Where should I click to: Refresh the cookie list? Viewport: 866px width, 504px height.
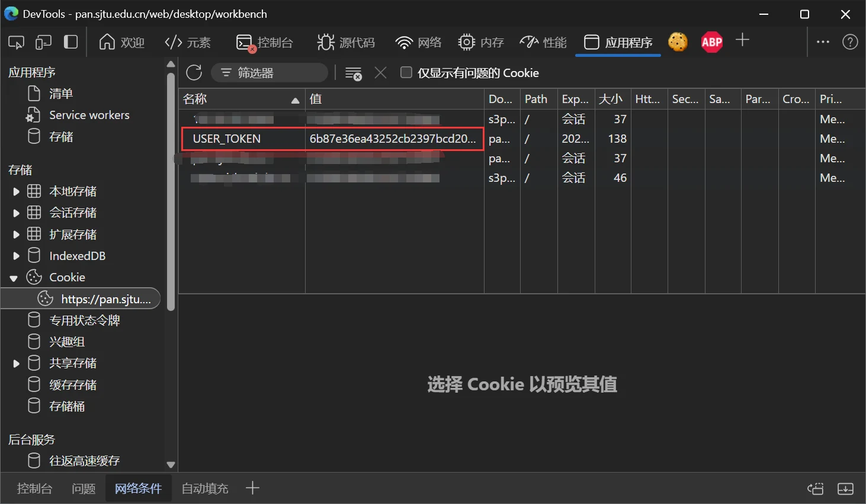[x=194, y=73]
